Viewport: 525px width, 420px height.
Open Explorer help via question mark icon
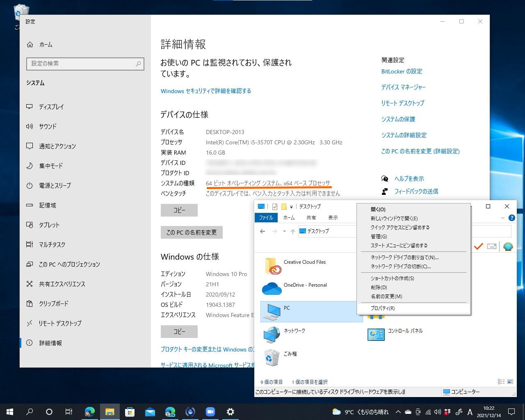coord(511,218)
